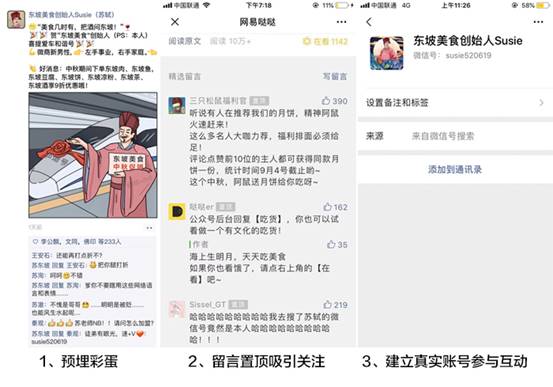Tap the moments post author avatar
The width and height of the screenshot is (553, 387).
[16, 19]
